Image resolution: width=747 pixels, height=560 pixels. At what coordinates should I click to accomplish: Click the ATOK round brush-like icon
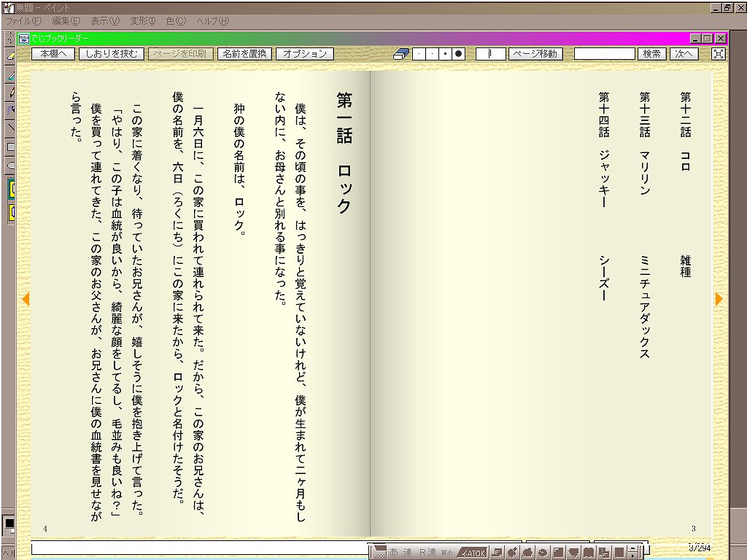pos(512,553)
